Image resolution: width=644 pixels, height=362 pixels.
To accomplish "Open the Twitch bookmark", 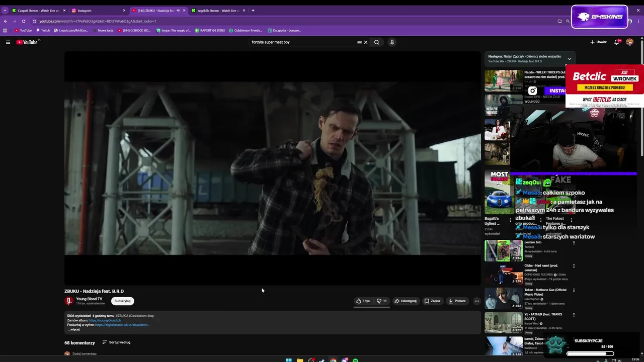I will (43, 30).
